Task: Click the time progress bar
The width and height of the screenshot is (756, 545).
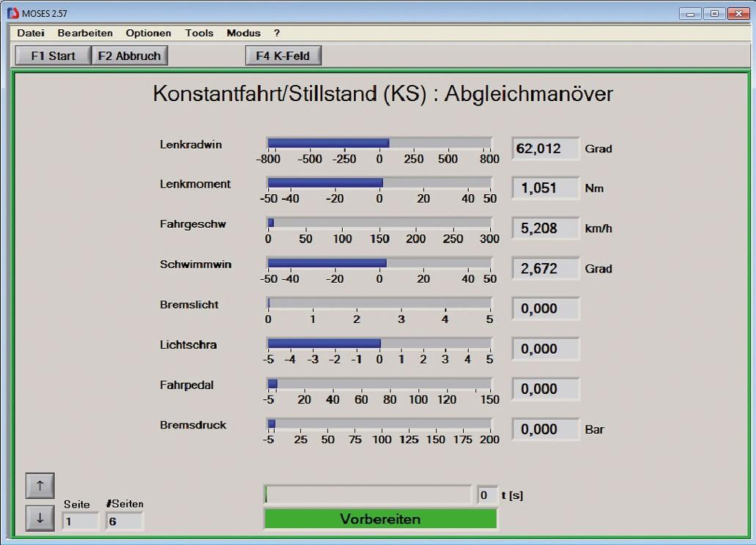Action: tap(368, 495)
